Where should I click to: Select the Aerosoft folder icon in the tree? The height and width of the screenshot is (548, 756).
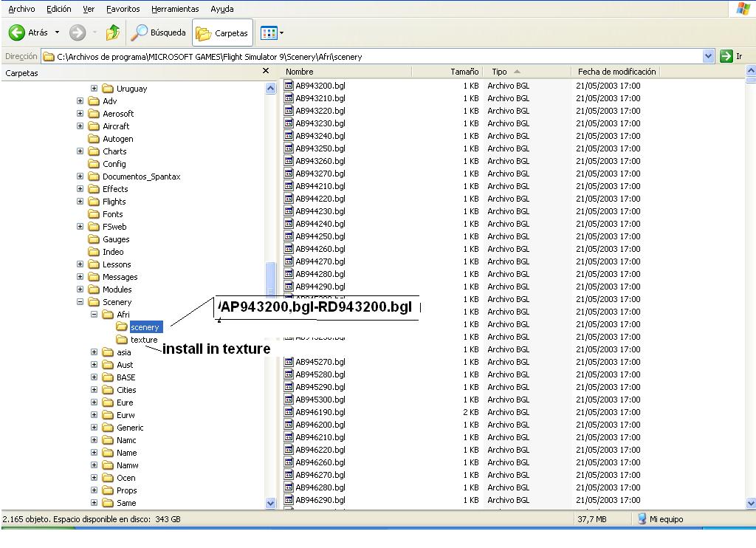pos(94,114)
